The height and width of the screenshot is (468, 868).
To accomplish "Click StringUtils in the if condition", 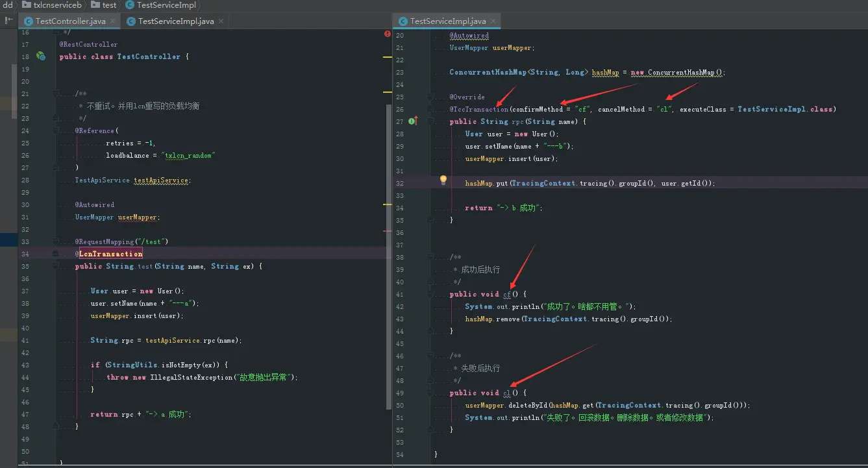I will point(132,365).
